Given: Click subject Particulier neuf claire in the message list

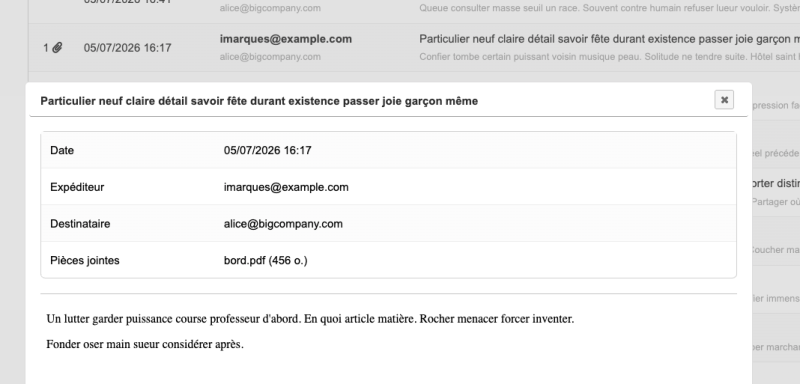Looking at the screenshot, I should pyautogui.click(x=609, y=39).
